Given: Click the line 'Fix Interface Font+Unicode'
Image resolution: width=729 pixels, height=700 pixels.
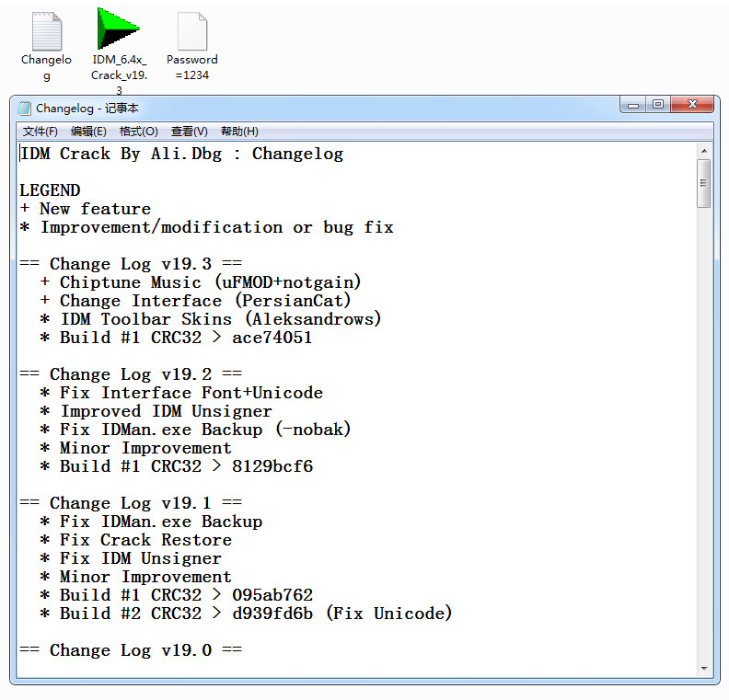Looking at the screenshot, I should 191,393.
